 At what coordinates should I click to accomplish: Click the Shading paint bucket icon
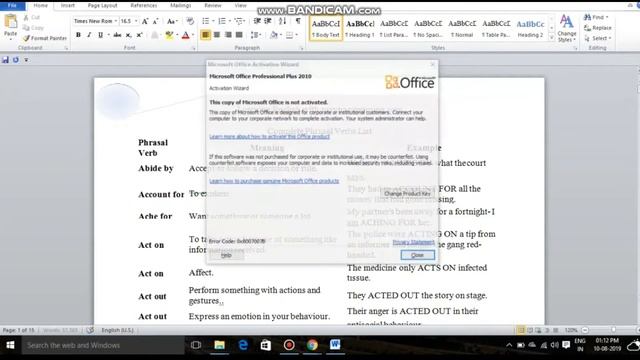coord(273,35)
